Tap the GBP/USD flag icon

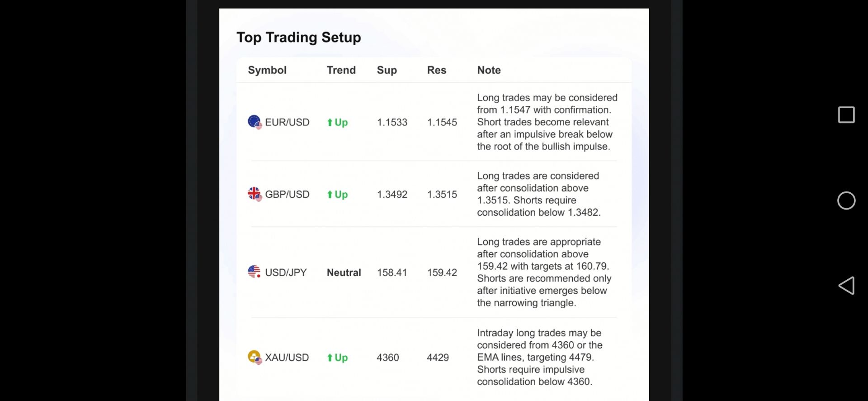(x=255, y=194)
